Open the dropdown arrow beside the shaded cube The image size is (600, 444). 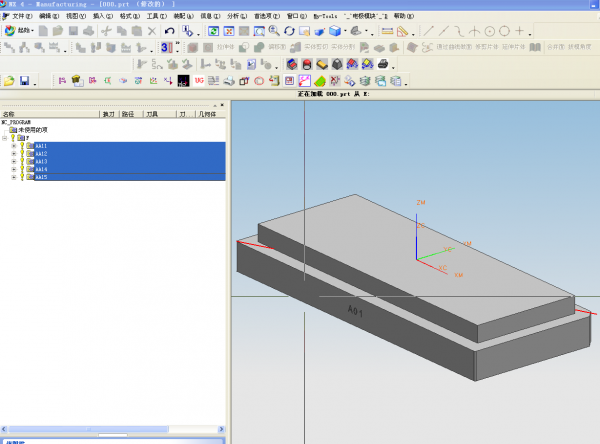[345, 31]
